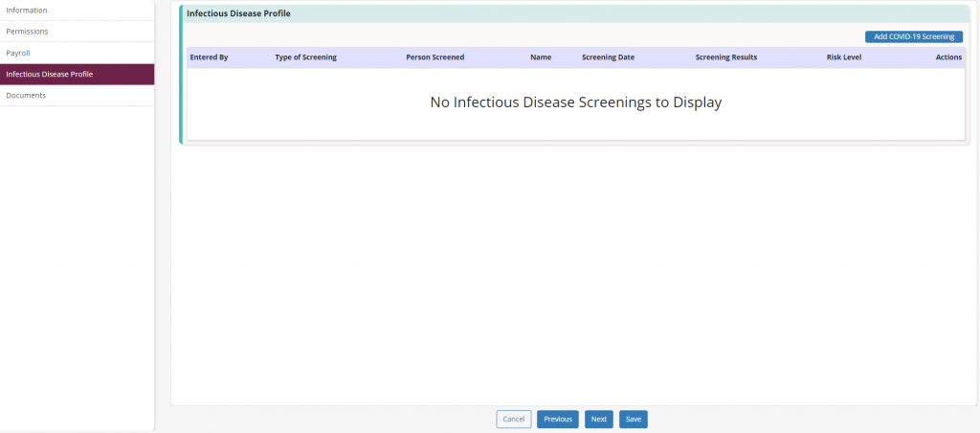Click the Infectious Disease Profile panel title
Image resolution: width=980 pixels, height=433 pixels.
coord(238,13)
